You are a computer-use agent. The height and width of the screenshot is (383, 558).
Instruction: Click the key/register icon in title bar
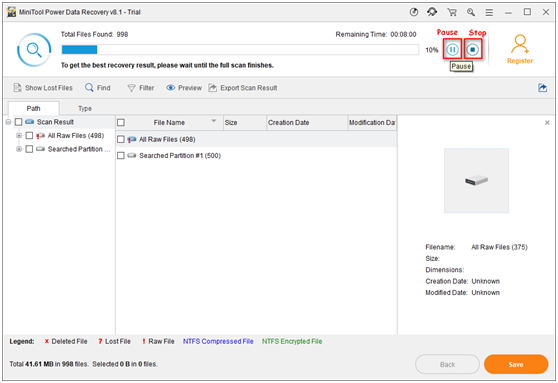pyautogui.click(x=471, y=12)
